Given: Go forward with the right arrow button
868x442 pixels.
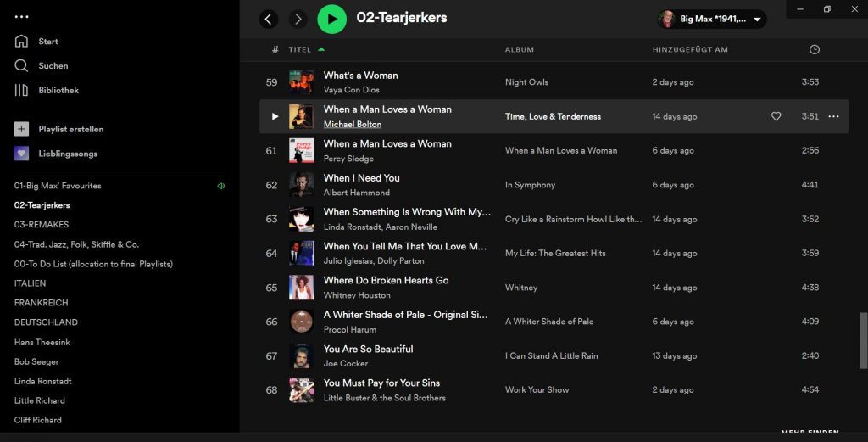Looking at the screenshot, I should pyautogui.click(x=298, y=19).
